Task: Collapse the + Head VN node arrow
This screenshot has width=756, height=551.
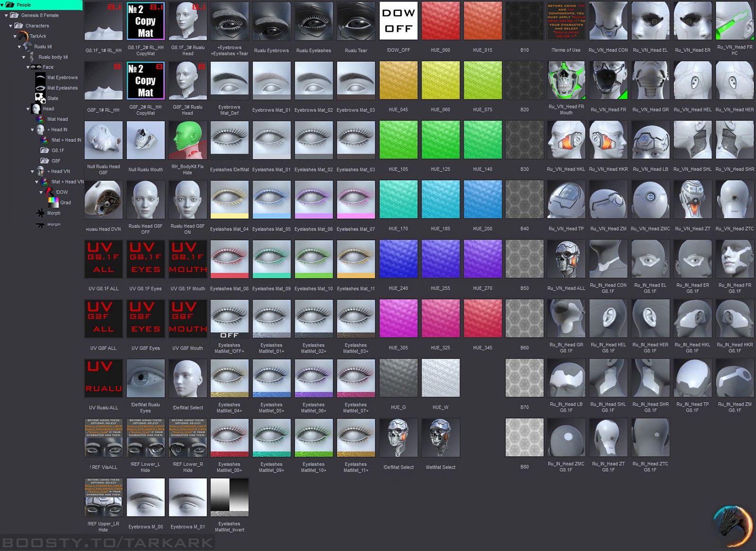Action: 32,171
